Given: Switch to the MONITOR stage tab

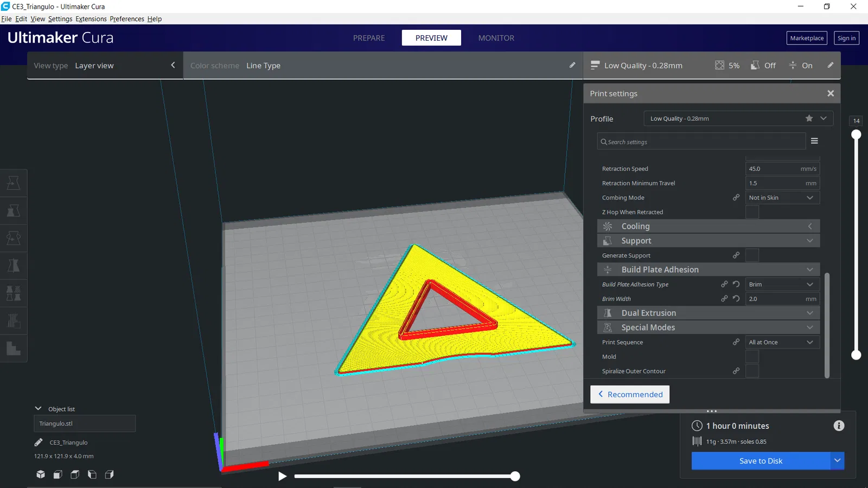Looking at the screenshot, I should coord(496,38).
